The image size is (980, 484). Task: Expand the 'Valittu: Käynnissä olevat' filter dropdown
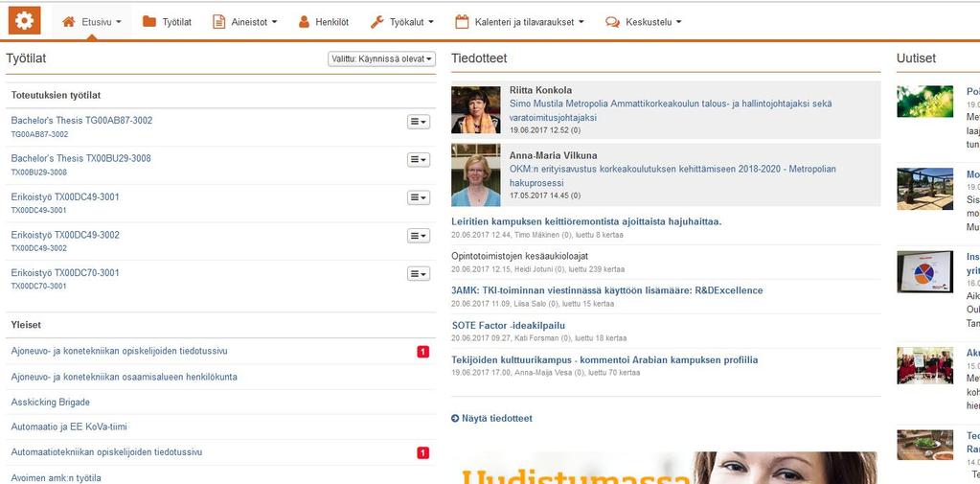click(381, 58)
